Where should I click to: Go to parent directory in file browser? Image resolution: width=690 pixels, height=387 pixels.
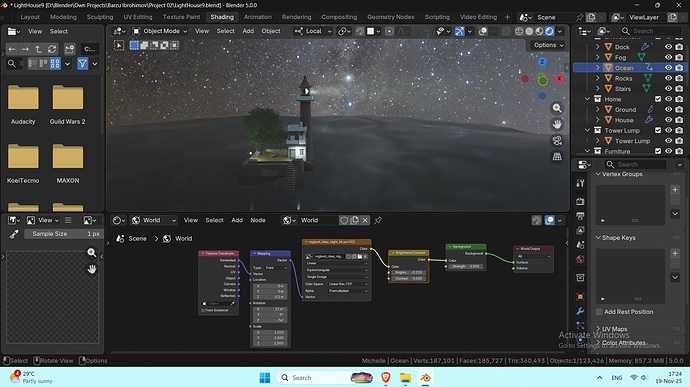(x=38, y=49)
